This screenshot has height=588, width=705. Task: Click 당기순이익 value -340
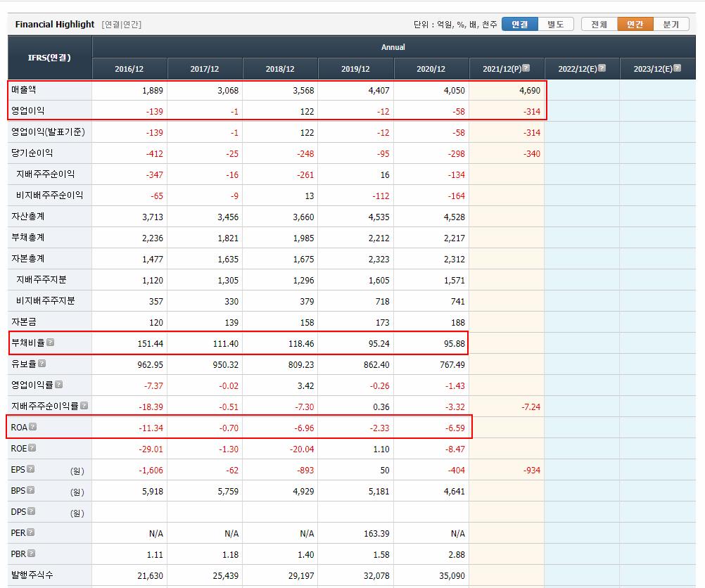[531, 154]
